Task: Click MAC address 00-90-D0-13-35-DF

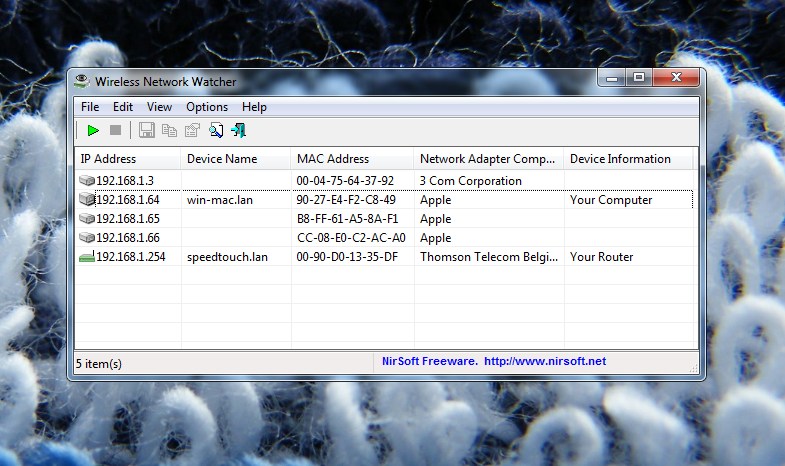Action: 347,257
